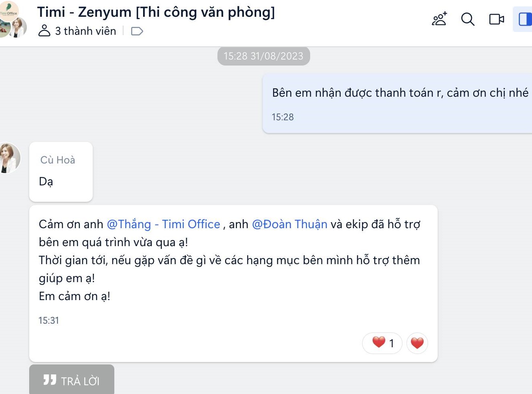Click the Cù Hoà sender name
The width and height of the screenshot is (532, 394).
58,160
